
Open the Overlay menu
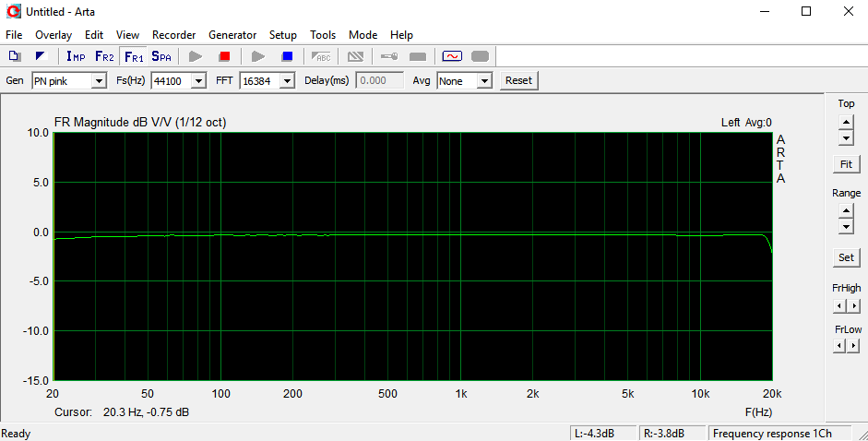(54, 35)
